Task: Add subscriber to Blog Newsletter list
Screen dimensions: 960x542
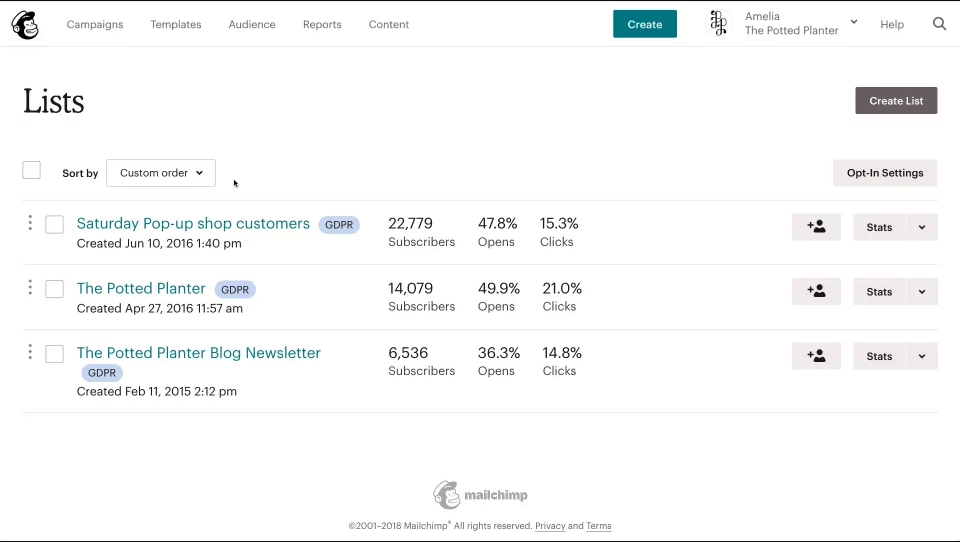Action: point(816,356)
